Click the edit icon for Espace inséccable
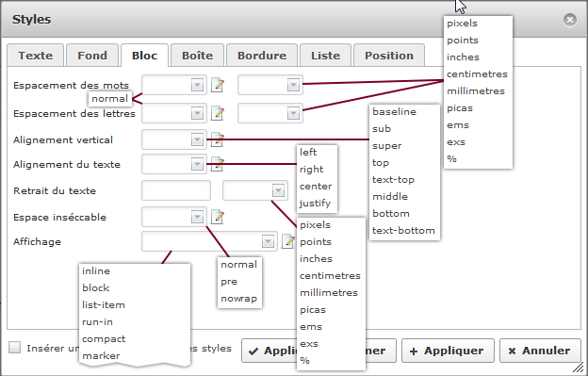588x376 pixels. [218, 217]
